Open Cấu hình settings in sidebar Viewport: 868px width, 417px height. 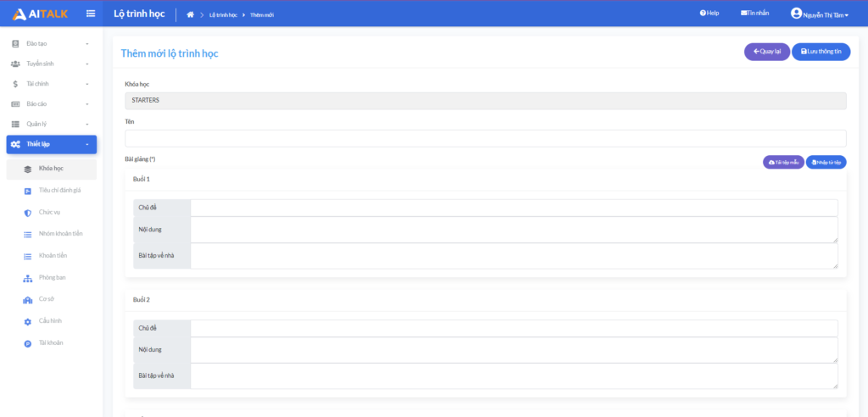click(x=50, y=321)
